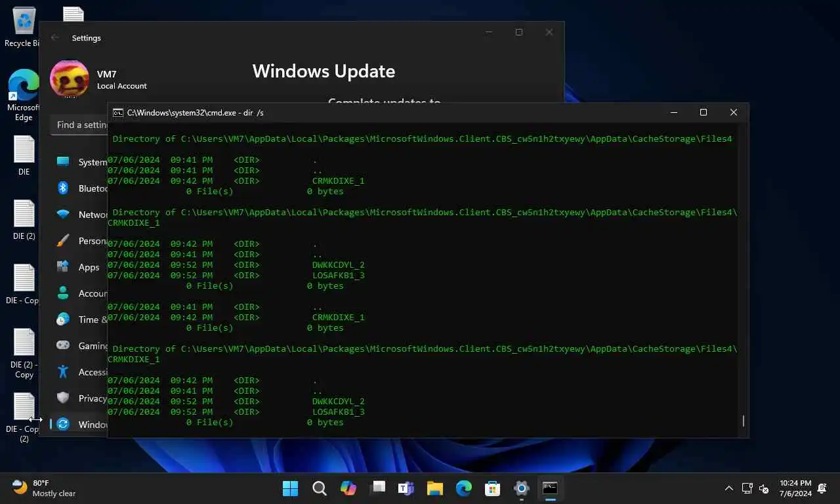
Task: Maximize the cmd.exe window
Action: click(x=703, y=113)
